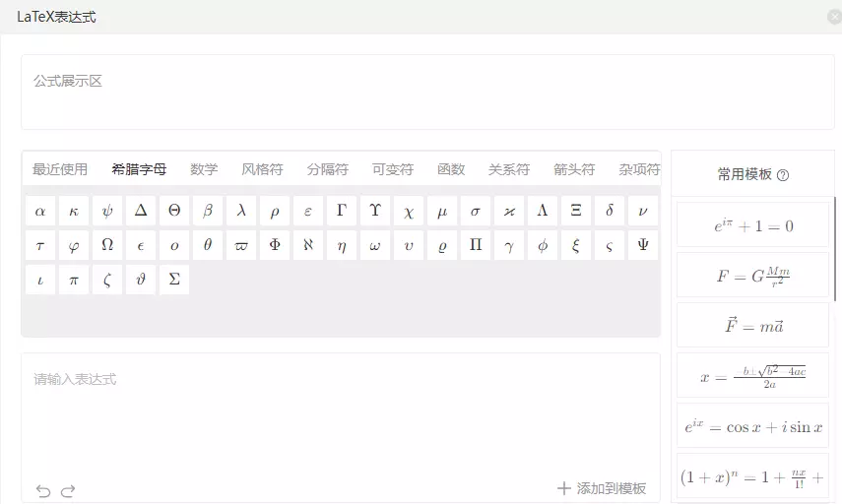Click the redo arrow icon
The width and height of the screenshot is (842, 504).
click(68, 490)
